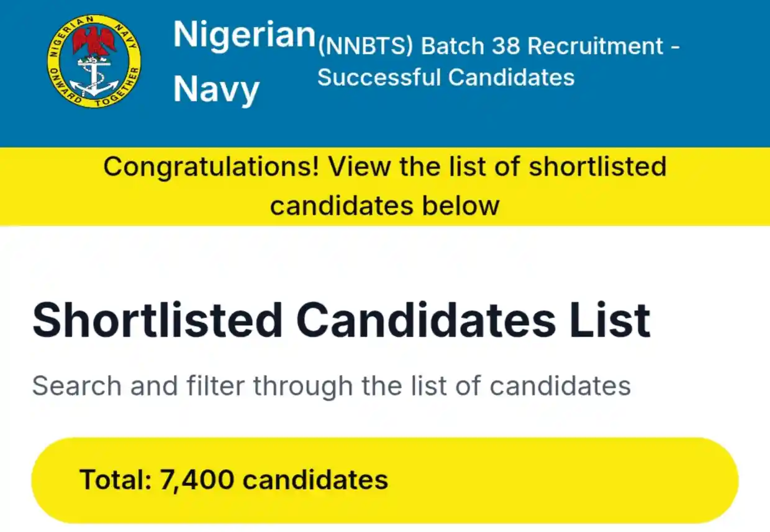Click the "Search and filter through the list" description
This screenshot has width=770, height=532.
331,385
